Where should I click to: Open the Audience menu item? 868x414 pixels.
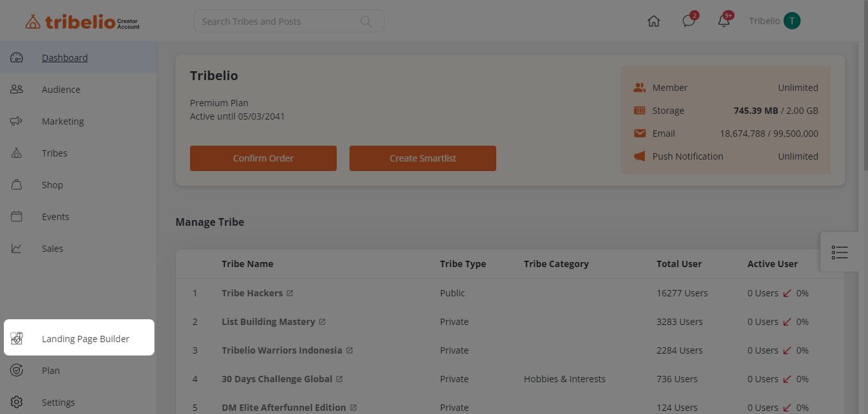coord(78,90)
